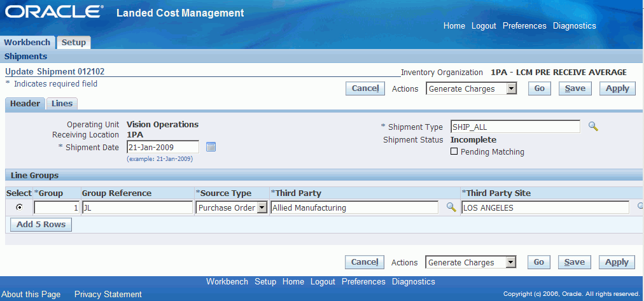
Task: Switch to the Workbench tab
Action: coord(27,42)
